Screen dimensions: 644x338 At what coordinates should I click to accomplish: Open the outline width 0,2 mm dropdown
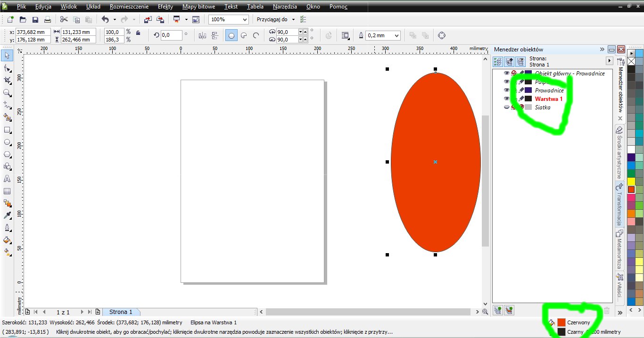coord(396,35)
